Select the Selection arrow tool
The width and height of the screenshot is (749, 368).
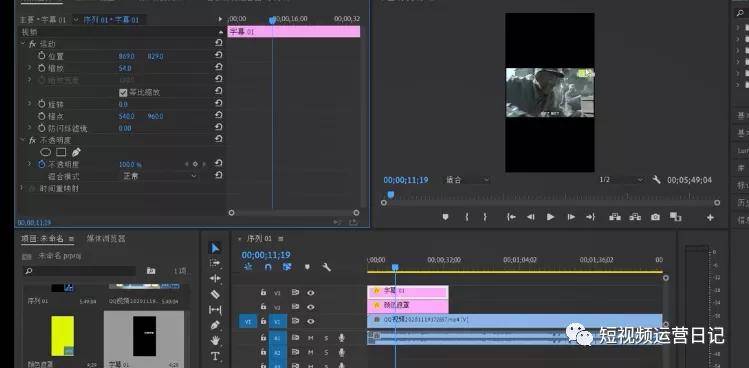[x=215, y=248]
